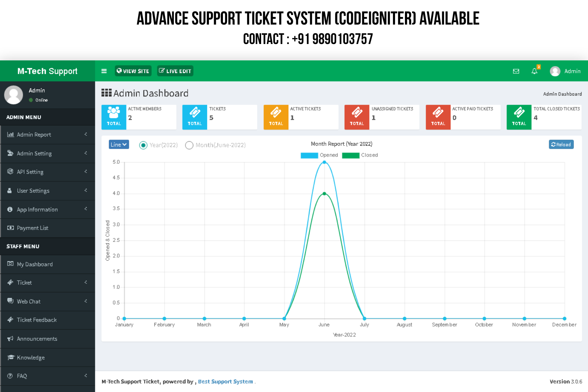This screenshot has width=588, height=392.
Task: Open the Line chart type dropdown
Action: coord(119,145)
